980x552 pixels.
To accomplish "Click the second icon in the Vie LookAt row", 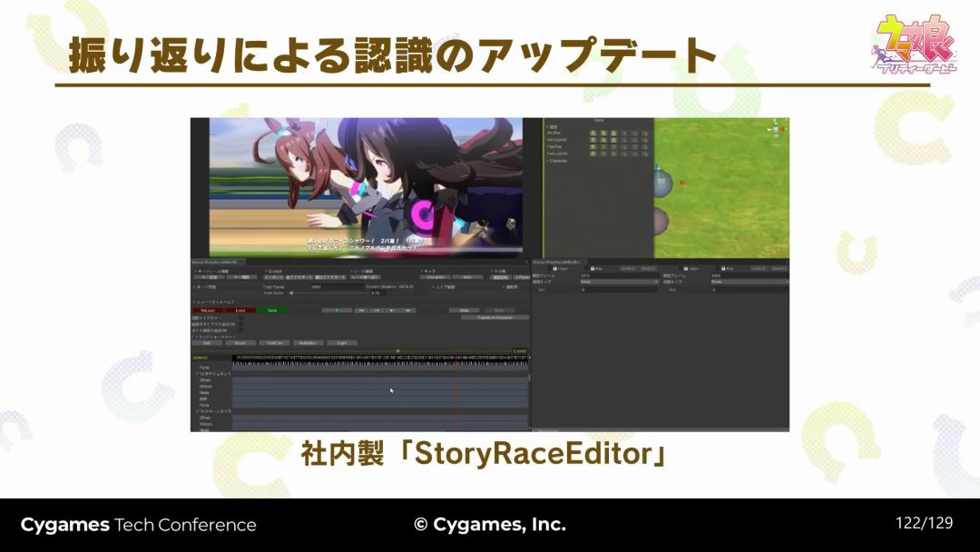I will [x=603, y=140].
